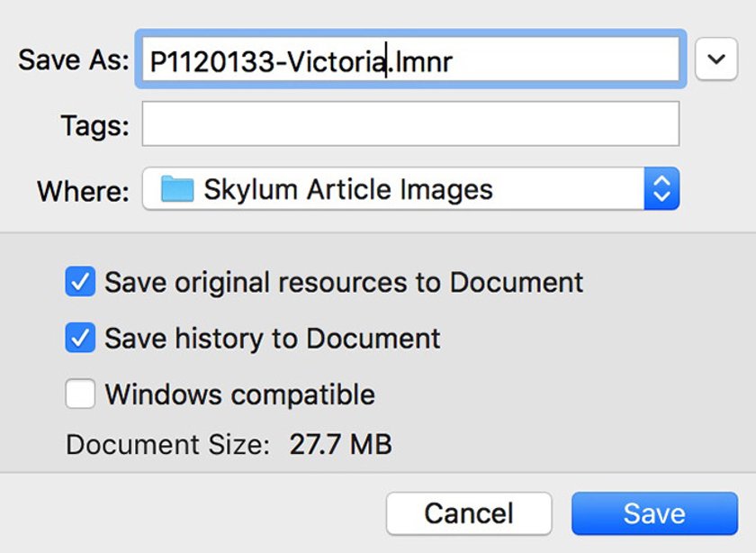Click the Skylum Article Images folder icon
The width and height of the screenshot is (756, 553).
[x=177, y=188]
